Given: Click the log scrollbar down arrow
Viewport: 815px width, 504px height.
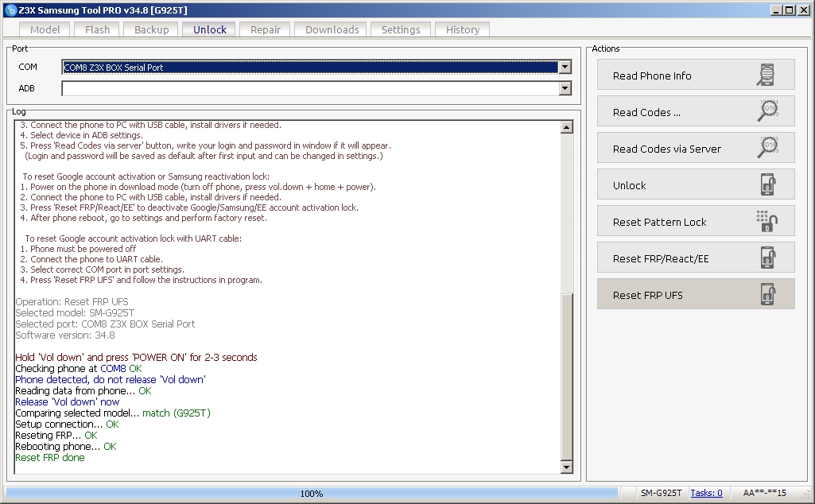Looking at the screenshot, I should point(567,467).
